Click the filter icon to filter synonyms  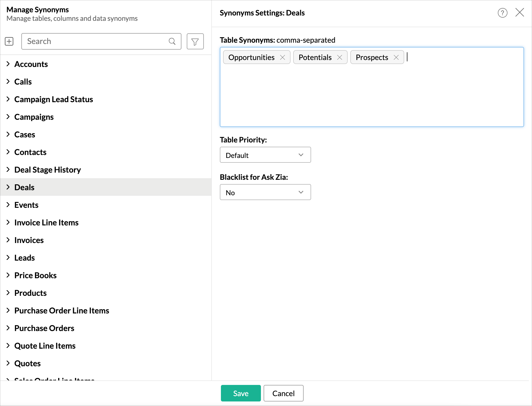click(x=194, y=41)
